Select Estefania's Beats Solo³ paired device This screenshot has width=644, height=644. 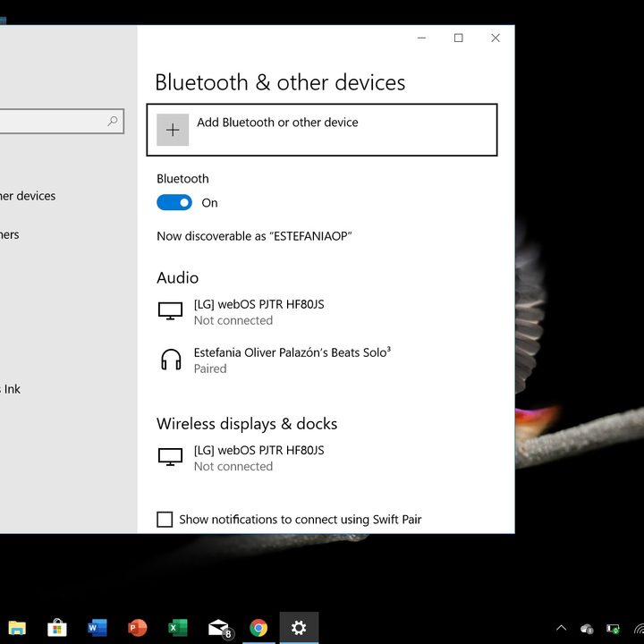coord(292,360)
